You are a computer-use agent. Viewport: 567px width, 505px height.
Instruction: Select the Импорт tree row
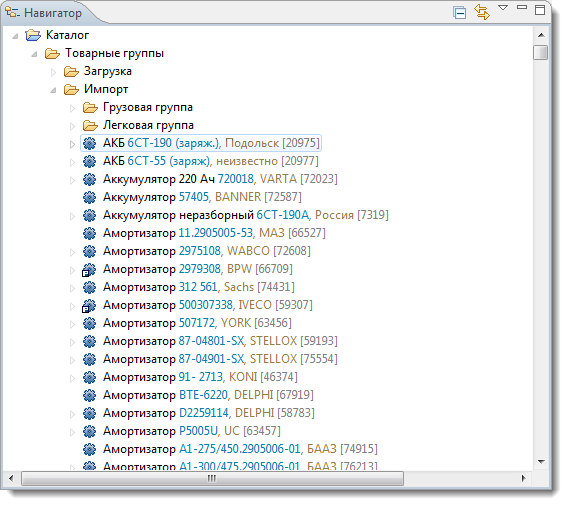[x=106, y=89]
